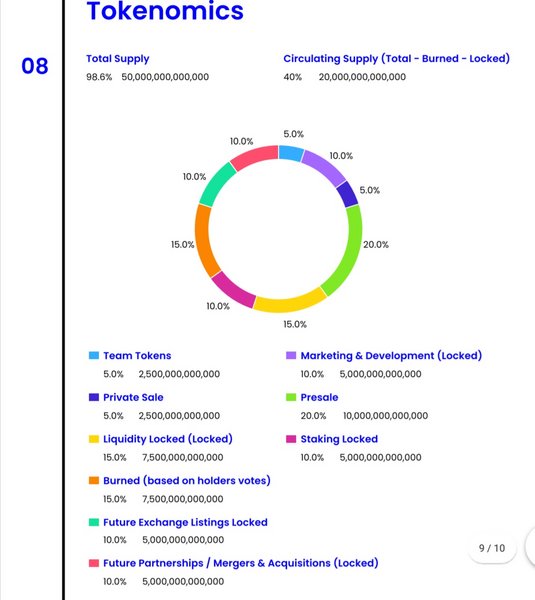The image size is (535, 600).
Task: Click the orange 15.0% donut segment
Action: (204, 241)
